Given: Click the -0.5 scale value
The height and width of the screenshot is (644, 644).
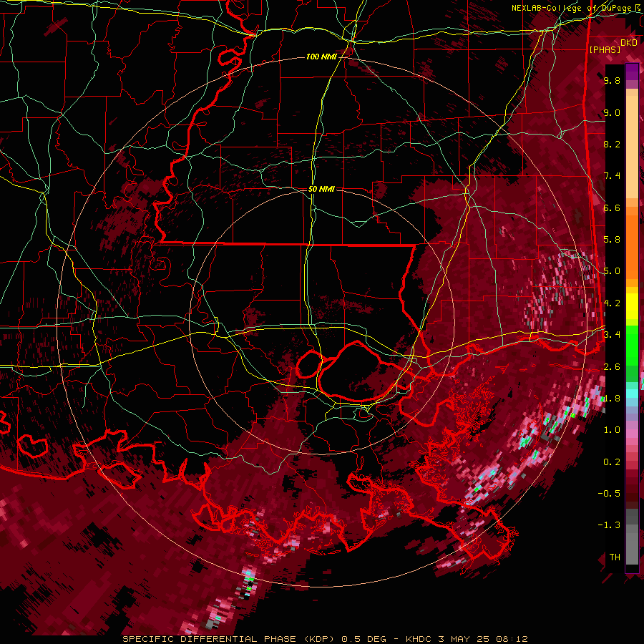Looking at the screenshot, I should point(609,494).
